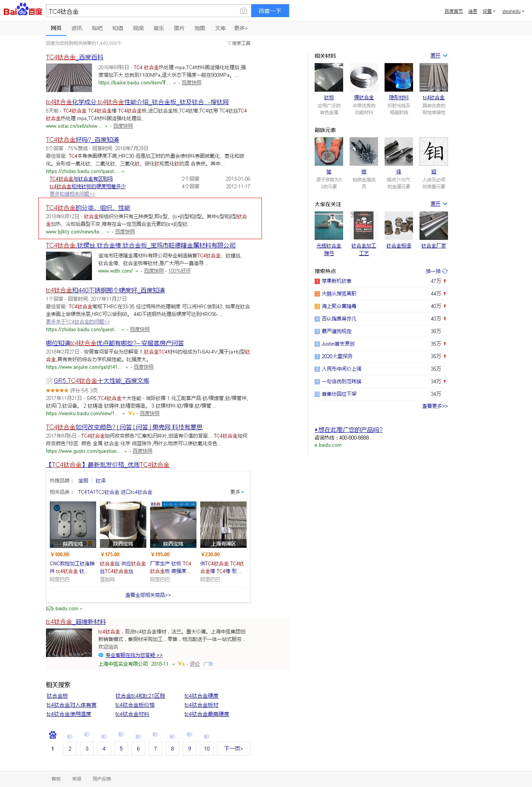
Task: Click the Baidu logo
Action: click(23, 10)
